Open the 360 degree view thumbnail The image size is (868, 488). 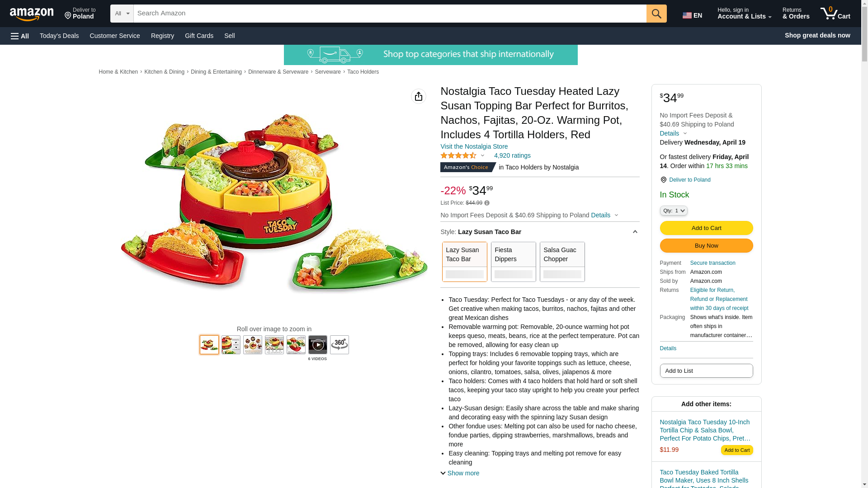point(340,345)
